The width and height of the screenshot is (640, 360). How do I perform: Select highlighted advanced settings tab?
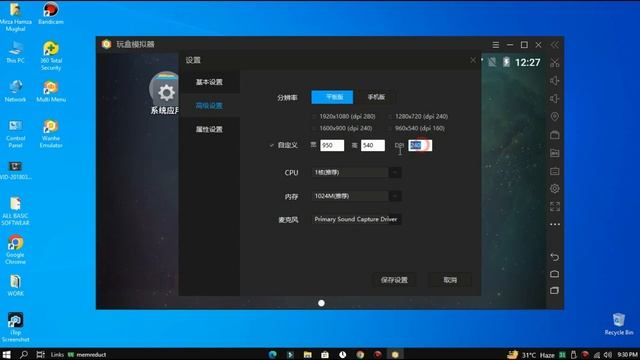coord(209,106)
